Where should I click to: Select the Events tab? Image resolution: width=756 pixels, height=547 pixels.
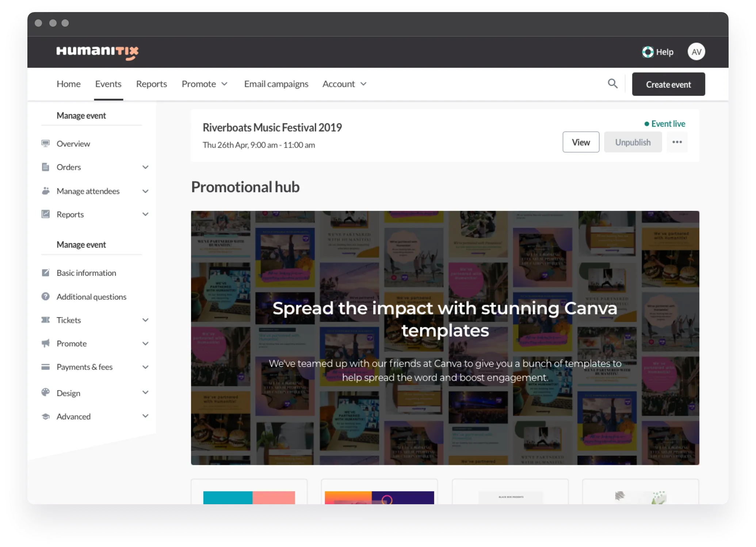click(x=108, y=83)
